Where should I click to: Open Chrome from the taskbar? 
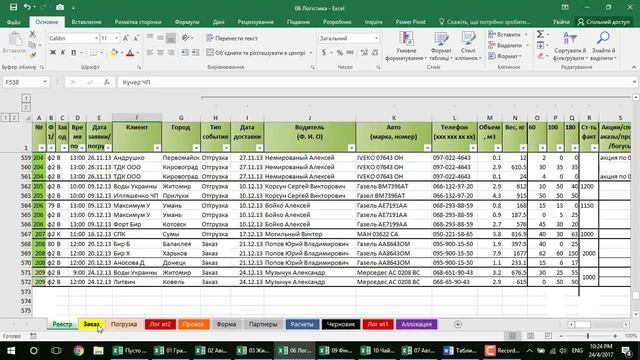79,351
